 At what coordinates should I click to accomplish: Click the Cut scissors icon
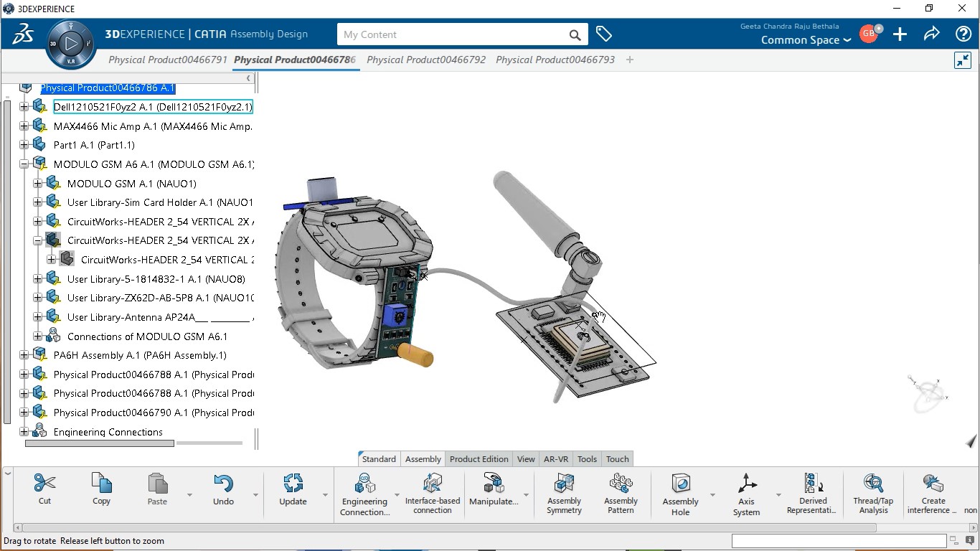coord(44,483)
